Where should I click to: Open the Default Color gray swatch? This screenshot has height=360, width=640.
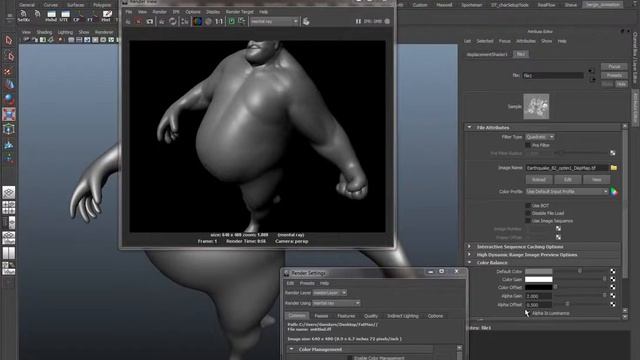pyautogui.click(x=538, y=271)
